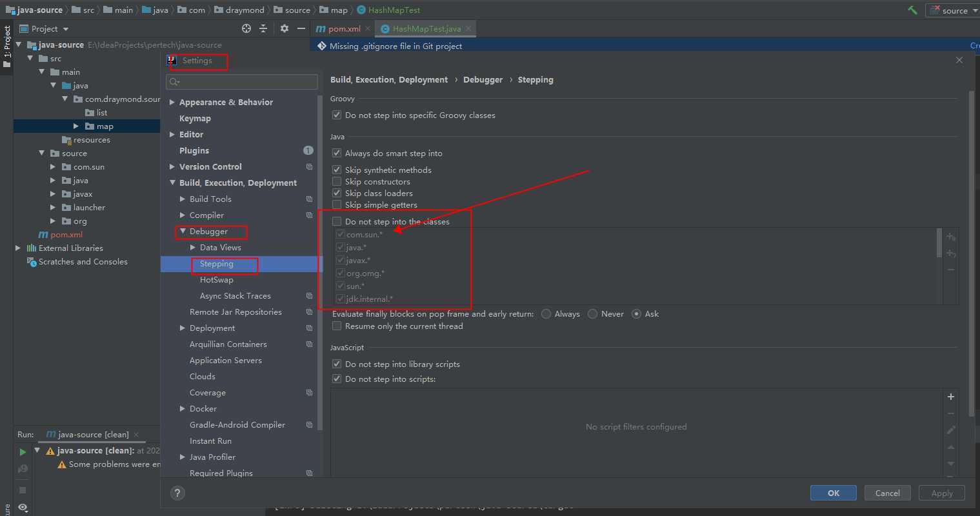Click the External Libraries icon
Screen dimensions: 980x516
[31, 248]
